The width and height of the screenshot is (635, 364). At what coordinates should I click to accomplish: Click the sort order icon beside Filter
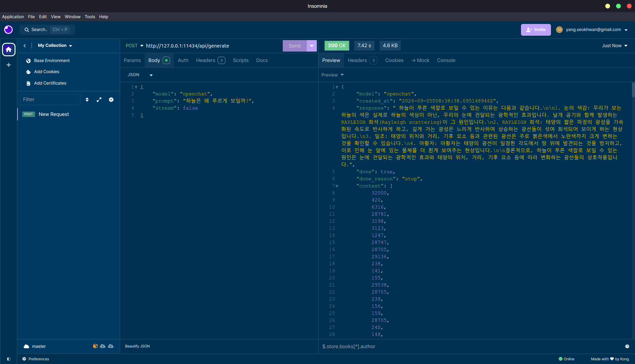point(87,100)
